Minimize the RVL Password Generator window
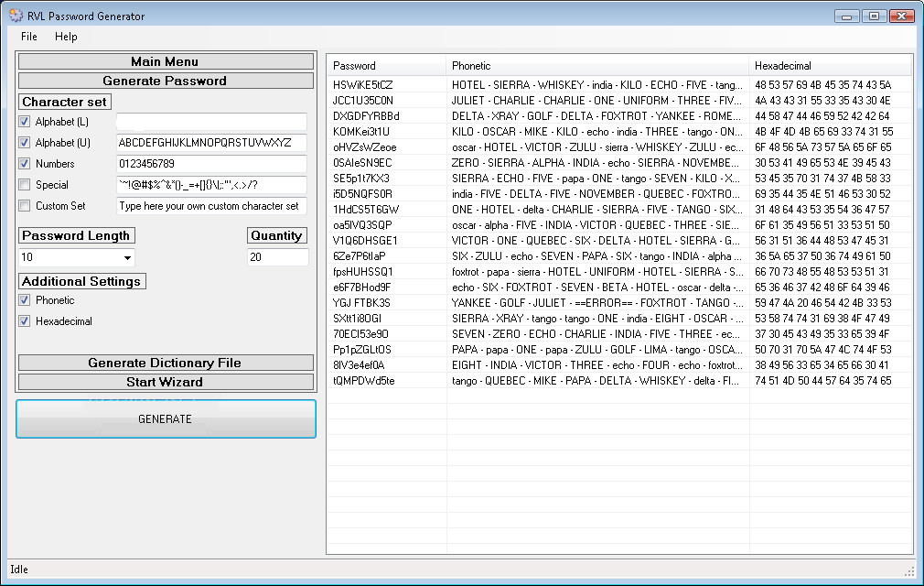The width and height of the screenshot is (924, 586). point(847,16)
